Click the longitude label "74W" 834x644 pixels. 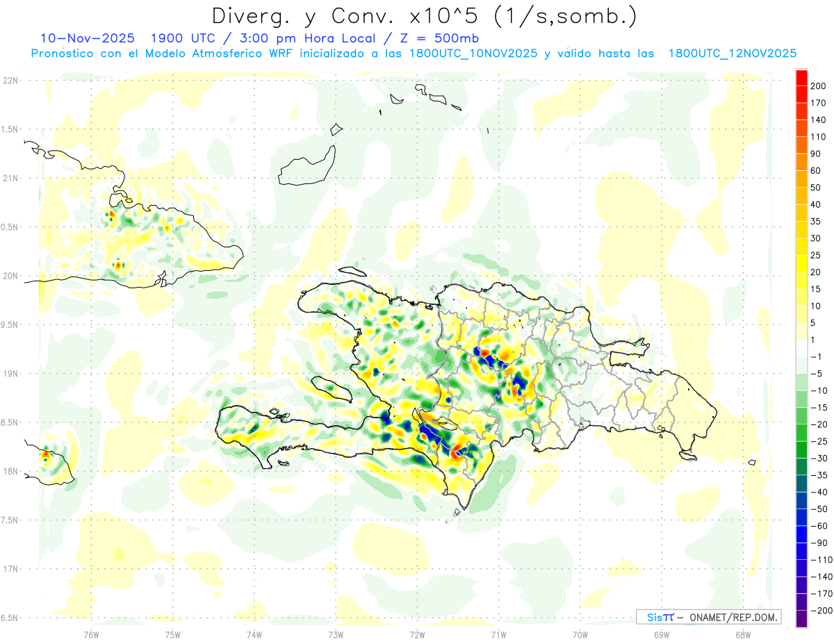[x=254, y=634]
